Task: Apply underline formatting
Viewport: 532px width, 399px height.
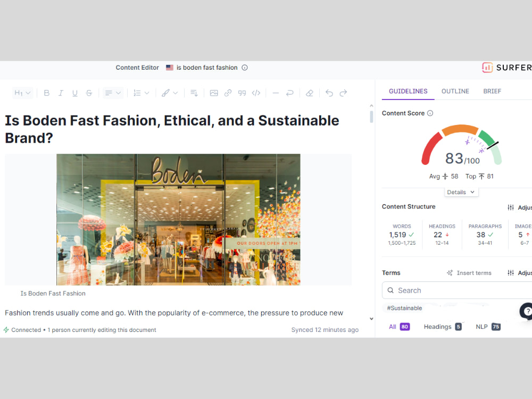Action: 74,93
